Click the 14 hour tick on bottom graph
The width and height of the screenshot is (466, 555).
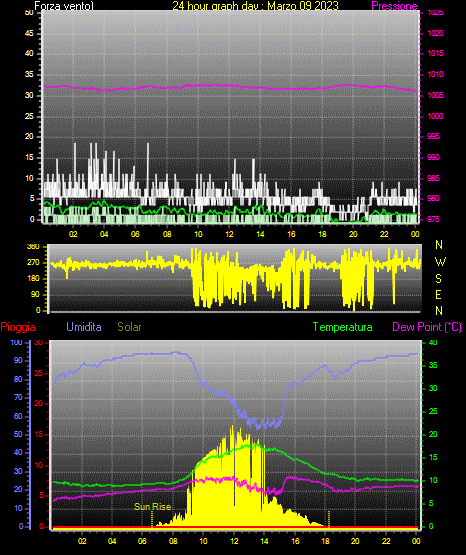tap(264, 541)
